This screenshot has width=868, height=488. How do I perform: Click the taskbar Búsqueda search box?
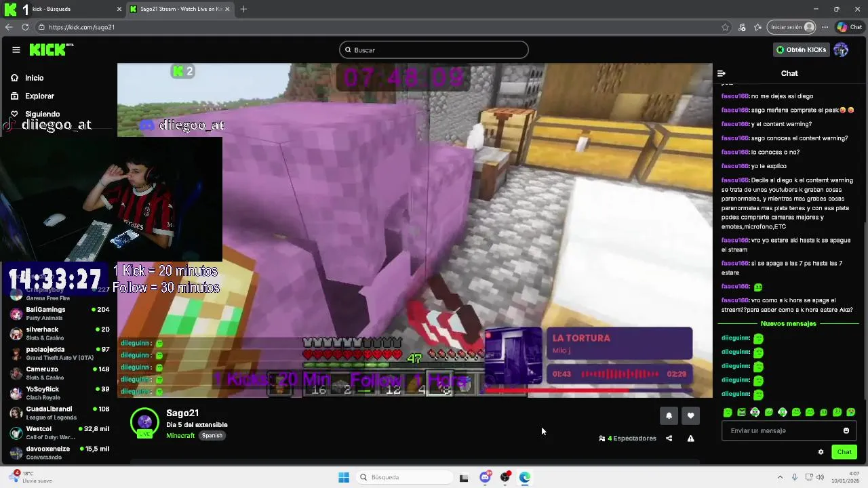point(404,477)
